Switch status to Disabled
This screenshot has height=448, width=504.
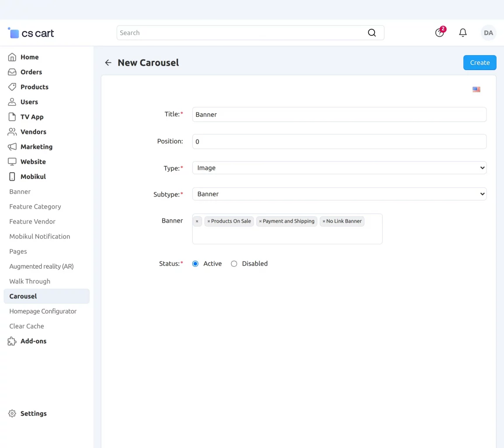click(x=234, y=263)
